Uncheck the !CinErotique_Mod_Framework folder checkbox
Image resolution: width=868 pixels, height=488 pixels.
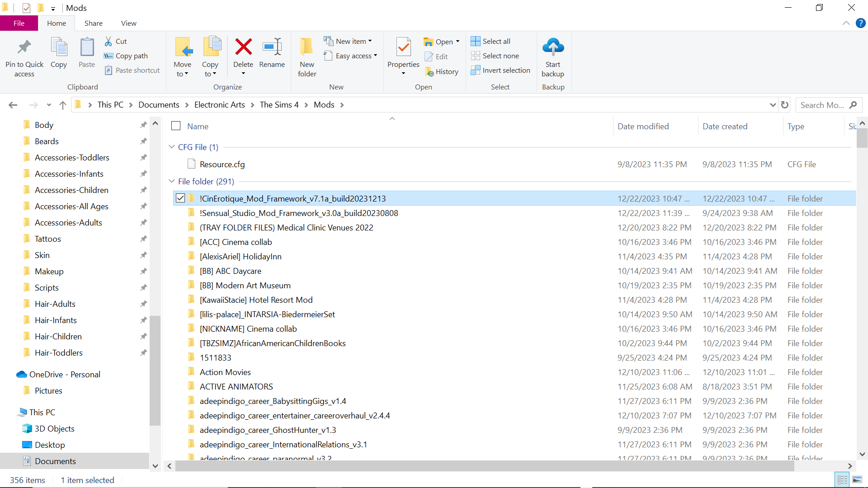[x=180, y=198]
